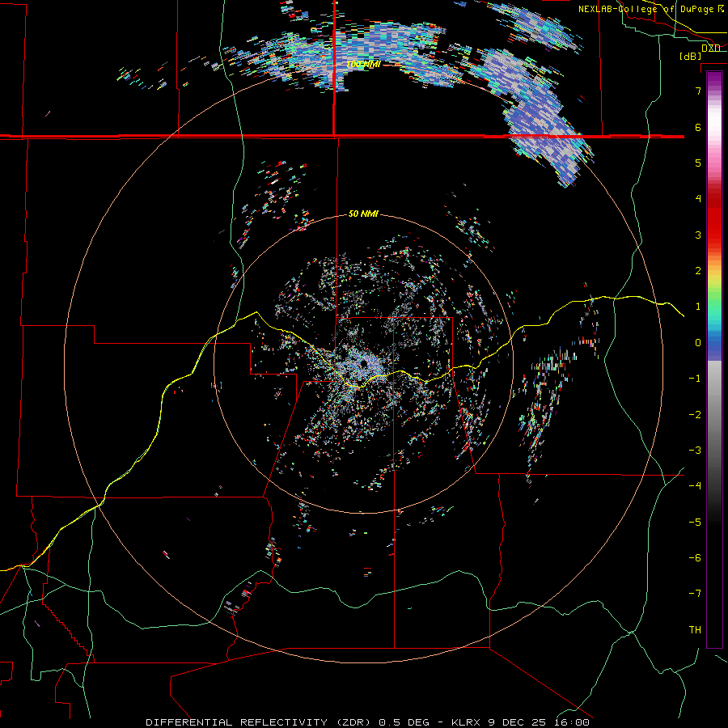Viewport: 728px width, 728px height.
Task: Click the "-3" label on color scale
Action: click(695, 451)
